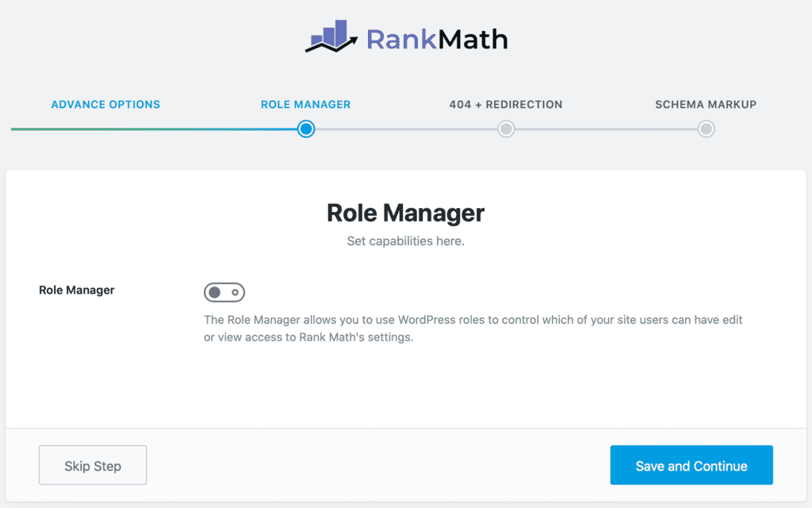The height and width of the screenshot is (508, 812).
Task: Click the Role Manager page heading
Action: click(405, 213)
